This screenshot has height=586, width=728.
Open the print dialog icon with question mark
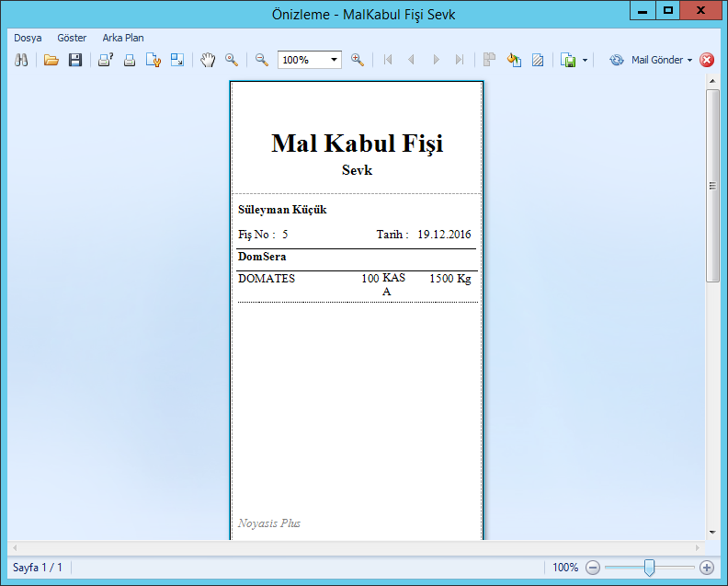[x=106, y=60]
